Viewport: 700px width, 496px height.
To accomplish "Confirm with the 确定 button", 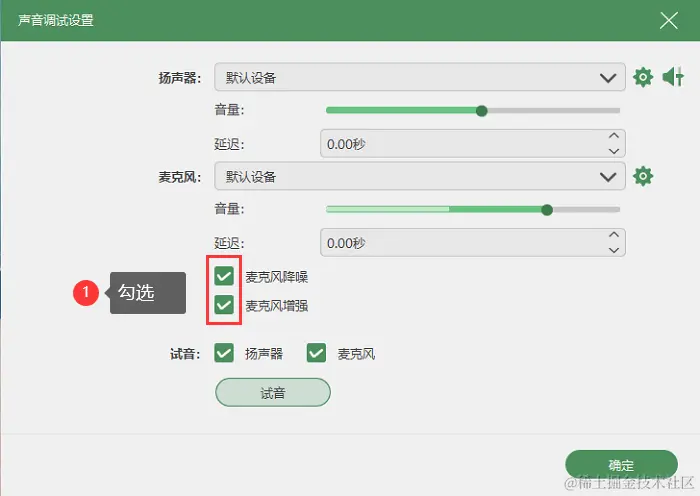I will tap(621, 465).
